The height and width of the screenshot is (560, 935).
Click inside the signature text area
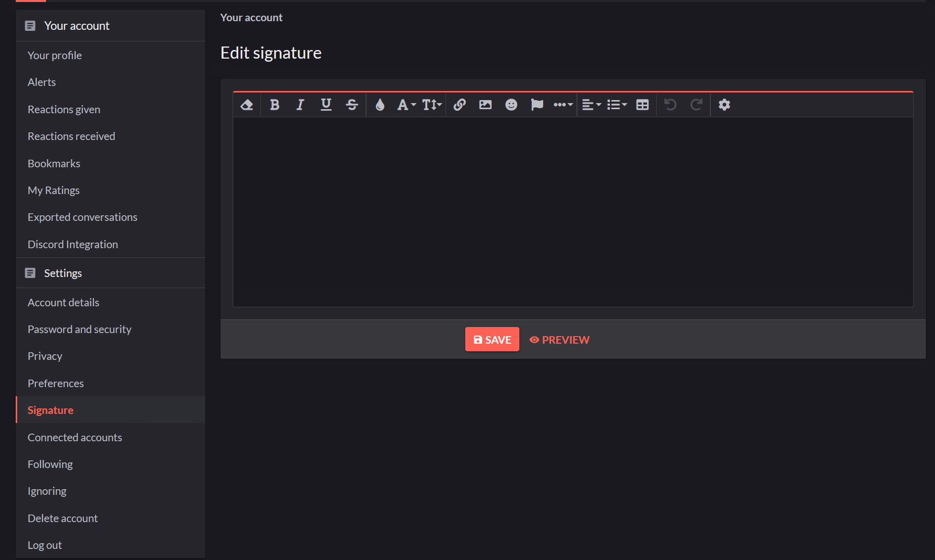(x=572, y=211)
